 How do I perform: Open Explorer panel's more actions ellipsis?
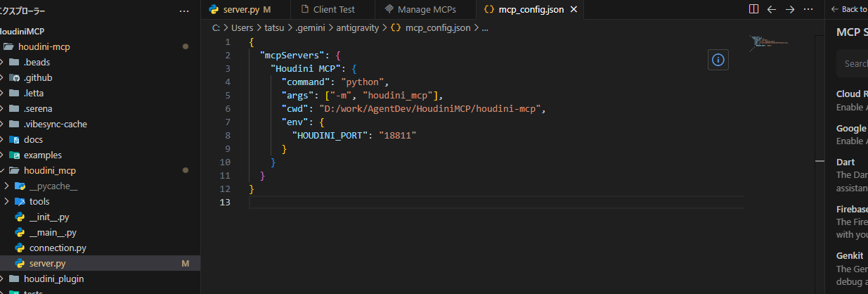click(x=184, y=11)
